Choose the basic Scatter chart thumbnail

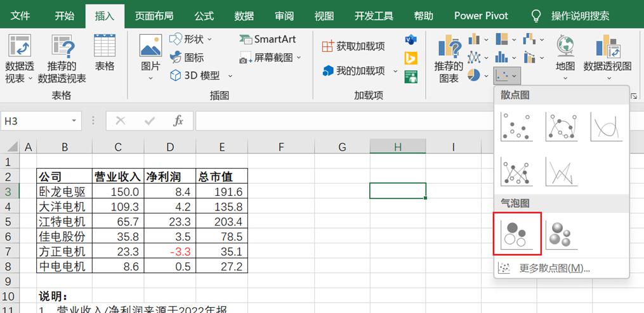click(x=516, y=127)
